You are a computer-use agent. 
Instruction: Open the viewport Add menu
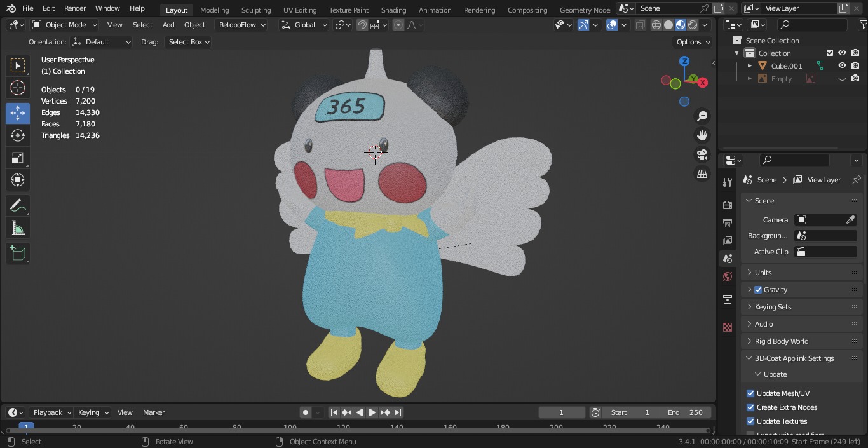point(168,25)
